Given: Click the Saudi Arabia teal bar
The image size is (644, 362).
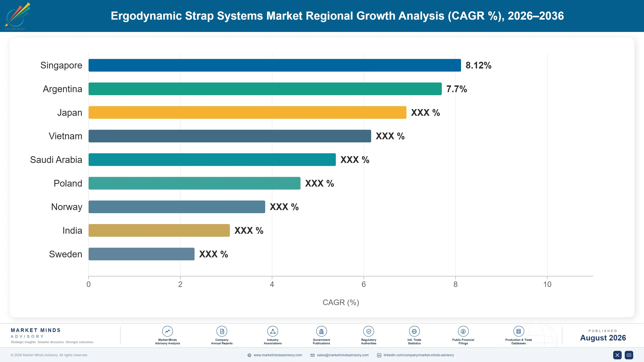Looking at the screenshot, I should (x=212, y=159).
